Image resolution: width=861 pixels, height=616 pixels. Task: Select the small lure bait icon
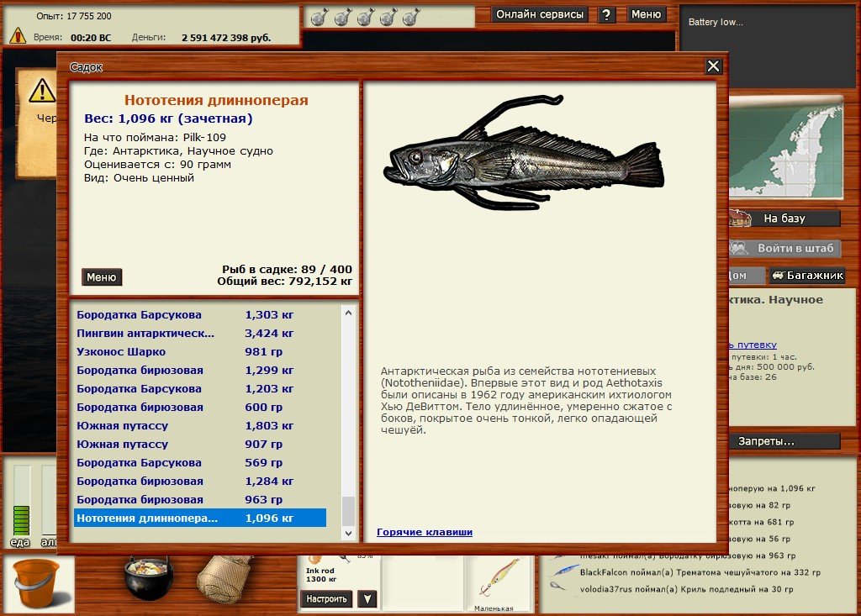pos(494,580)
